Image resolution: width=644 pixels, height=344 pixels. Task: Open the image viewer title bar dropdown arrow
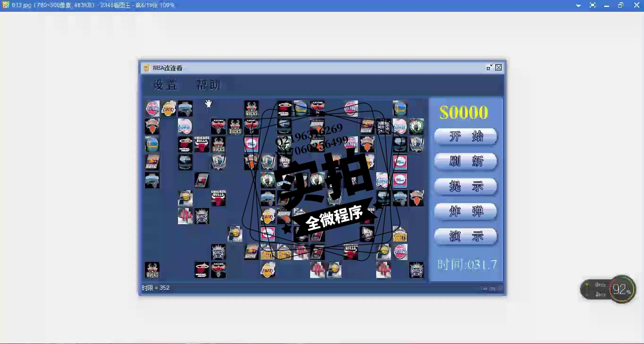(578, 5)
